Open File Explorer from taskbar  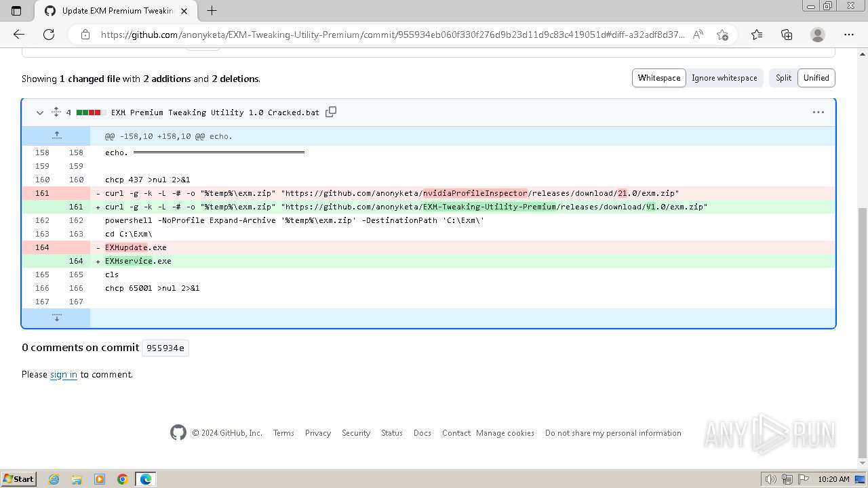pyautogui.click(x=77, y=479)
